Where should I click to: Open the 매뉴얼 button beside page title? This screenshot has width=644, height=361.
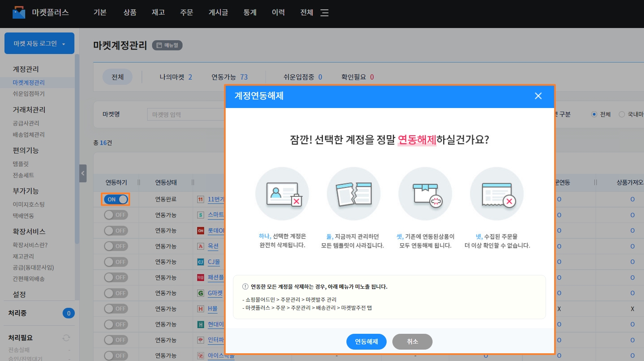click(x=167, y=45)
